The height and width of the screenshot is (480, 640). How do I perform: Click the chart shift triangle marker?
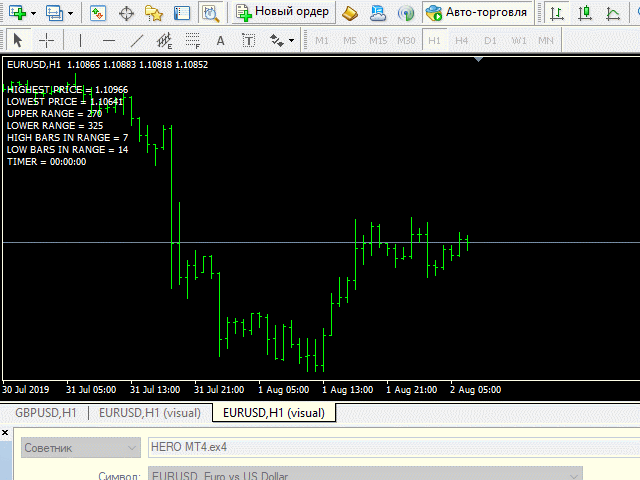coord(479,60)
